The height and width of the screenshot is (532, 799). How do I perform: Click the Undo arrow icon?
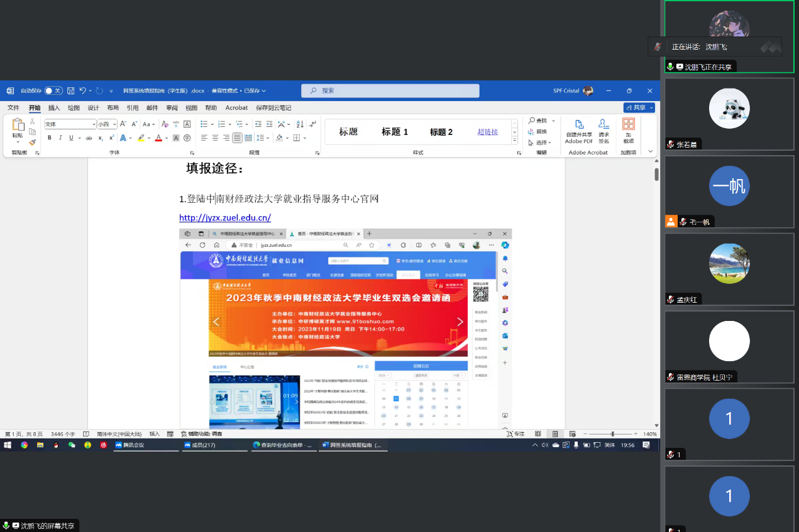pos(83,90)
